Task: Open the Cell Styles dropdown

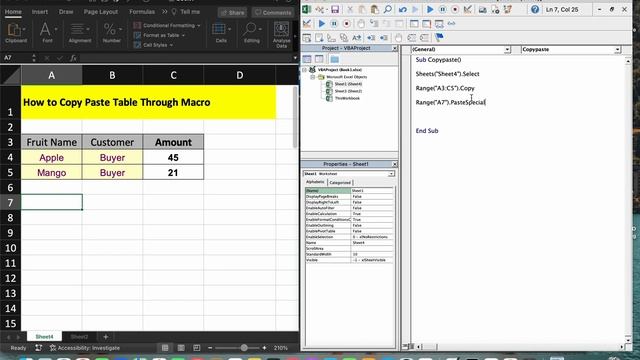Action: point(153,45)
